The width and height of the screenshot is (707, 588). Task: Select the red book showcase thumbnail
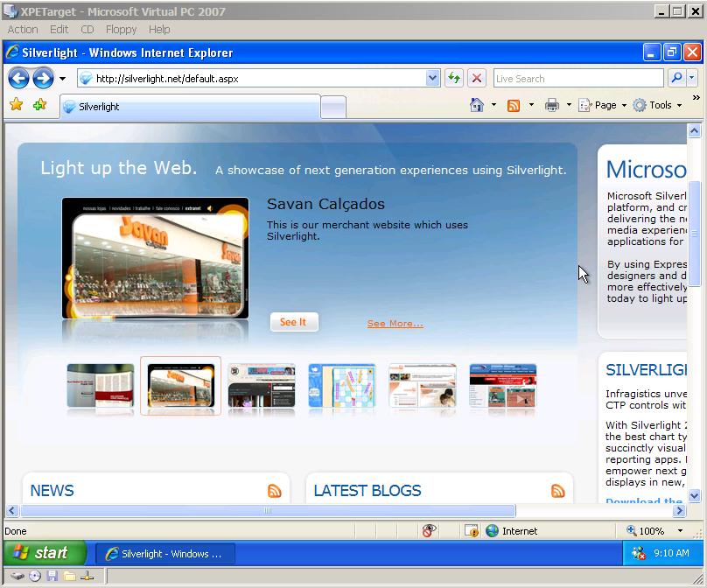[100, 386]
